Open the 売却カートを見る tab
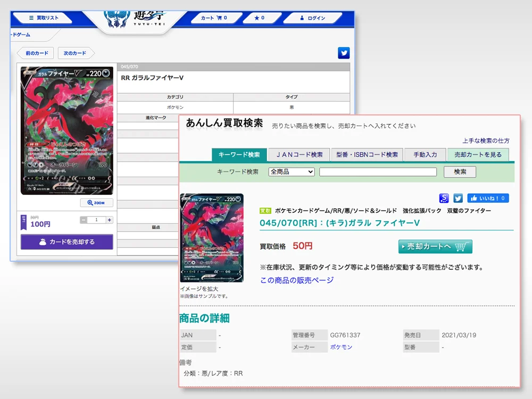 pos(478,155)
